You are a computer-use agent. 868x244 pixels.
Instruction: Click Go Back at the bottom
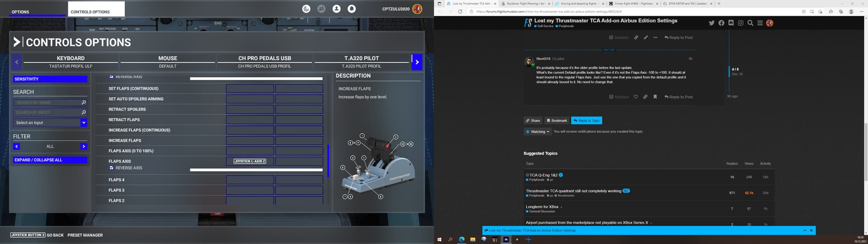37,235
